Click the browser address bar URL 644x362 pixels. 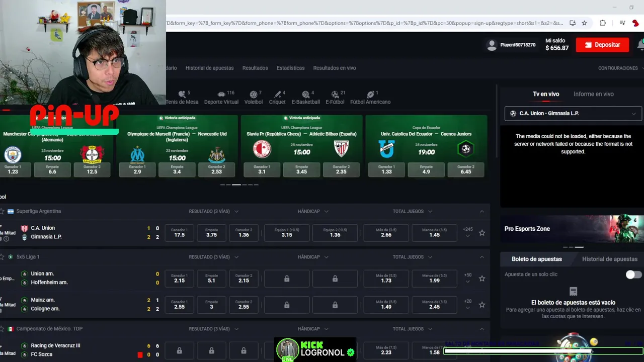[x=365, y=23]
